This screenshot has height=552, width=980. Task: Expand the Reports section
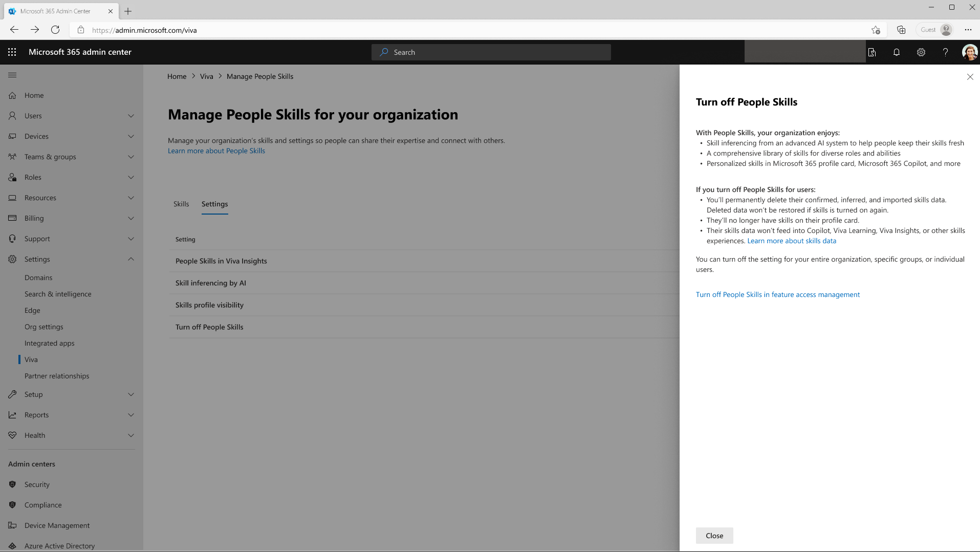coord(131,415)
